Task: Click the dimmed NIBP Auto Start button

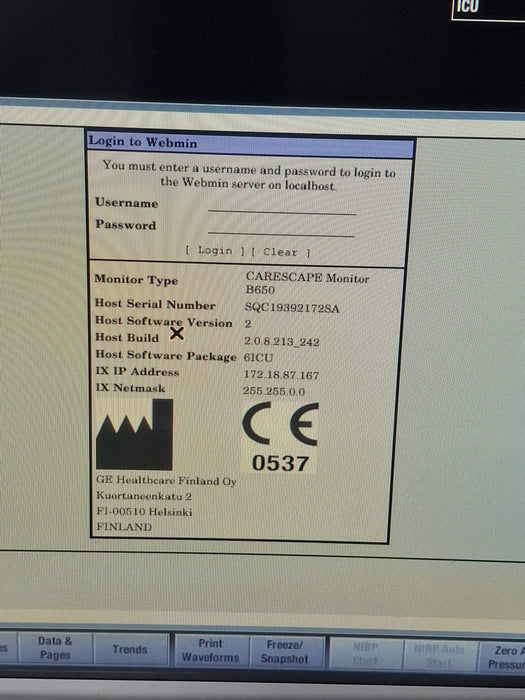Action: coord(440,655)
